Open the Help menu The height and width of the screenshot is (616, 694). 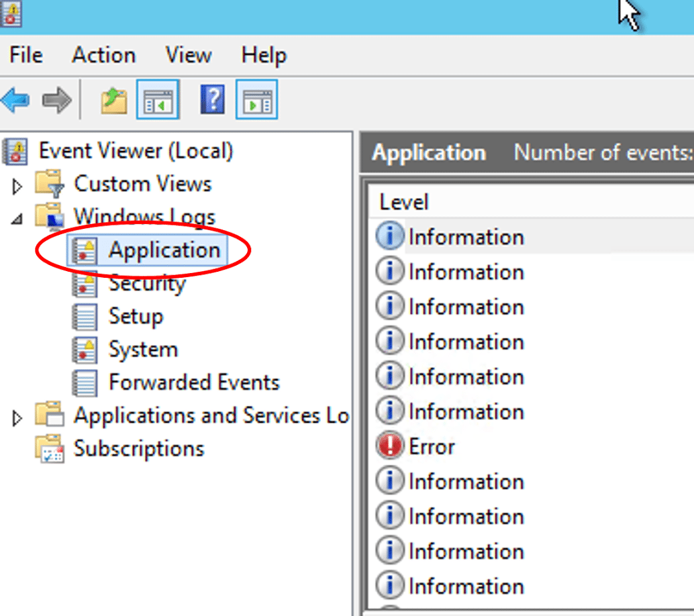(x=264, y=55)
